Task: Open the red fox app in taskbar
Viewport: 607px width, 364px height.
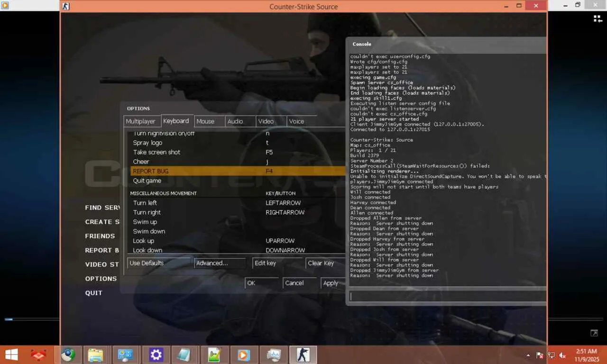Action: 38,355
